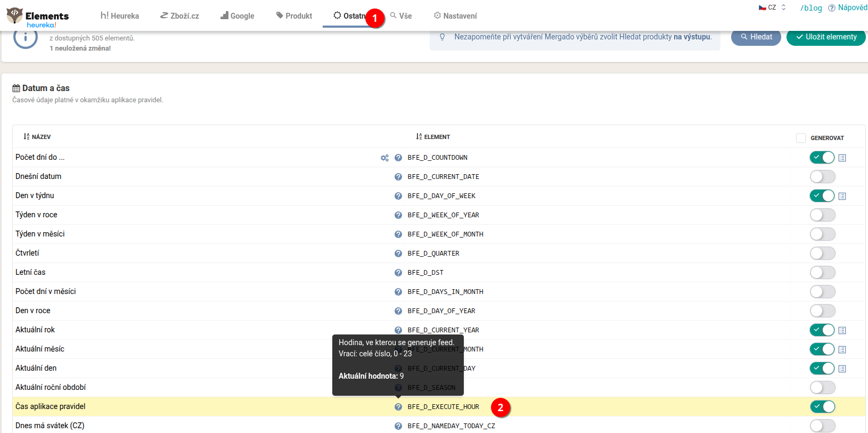Click the gear settings icon for Počet dní do
868x433 pixels.
point(384,158)
